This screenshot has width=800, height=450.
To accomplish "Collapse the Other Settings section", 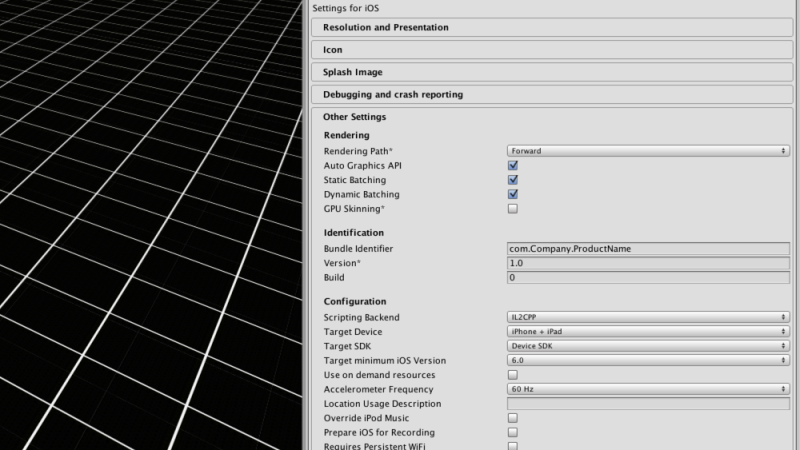I will pyautogui.click(x=354, y=117).
